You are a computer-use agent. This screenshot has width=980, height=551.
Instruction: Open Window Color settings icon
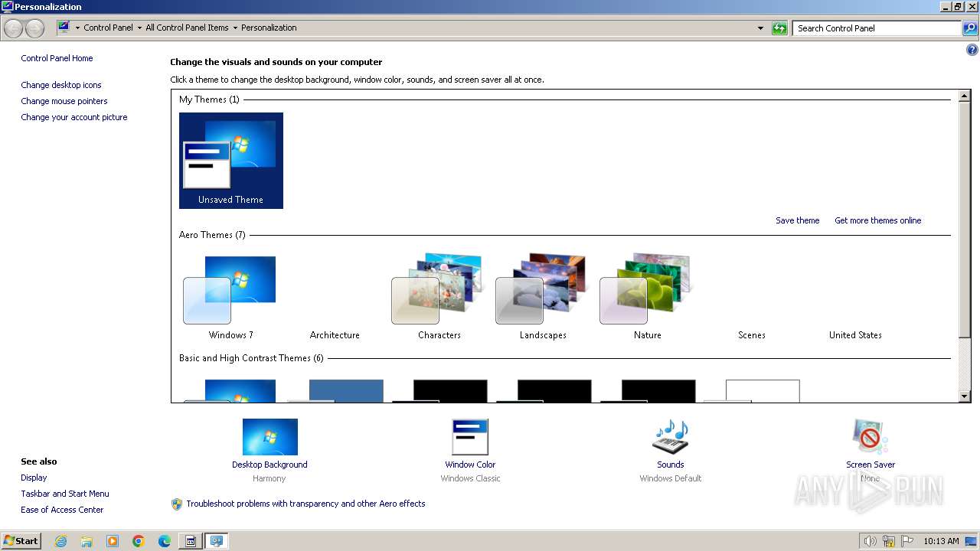click(x=470, y=437)
